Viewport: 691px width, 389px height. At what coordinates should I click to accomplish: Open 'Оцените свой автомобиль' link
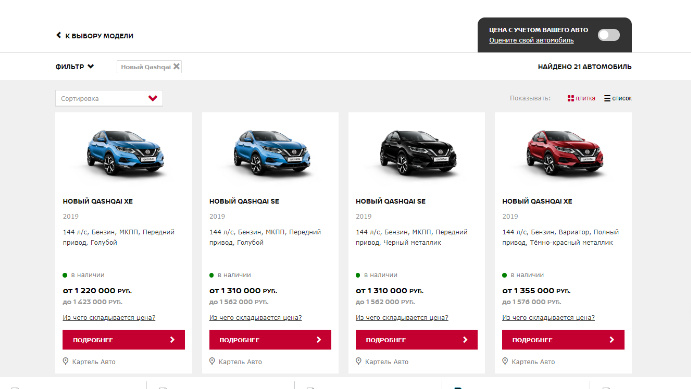[531, 40]
